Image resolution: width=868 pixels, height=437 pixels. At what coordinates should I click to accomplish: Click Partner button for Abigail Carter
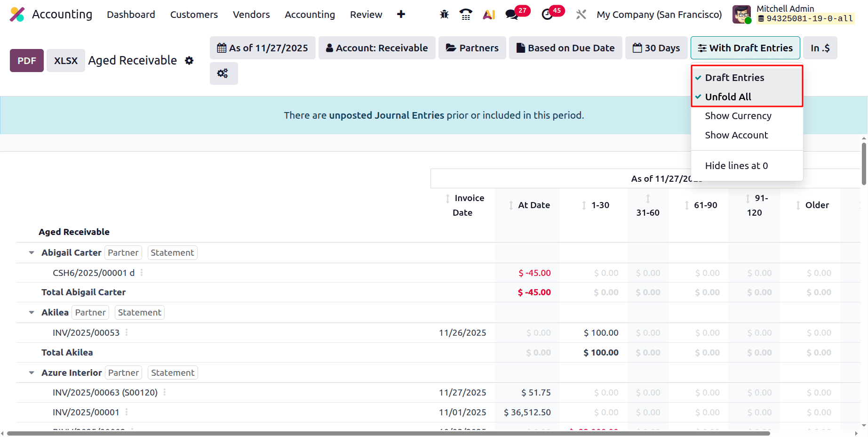coord(123,253)
